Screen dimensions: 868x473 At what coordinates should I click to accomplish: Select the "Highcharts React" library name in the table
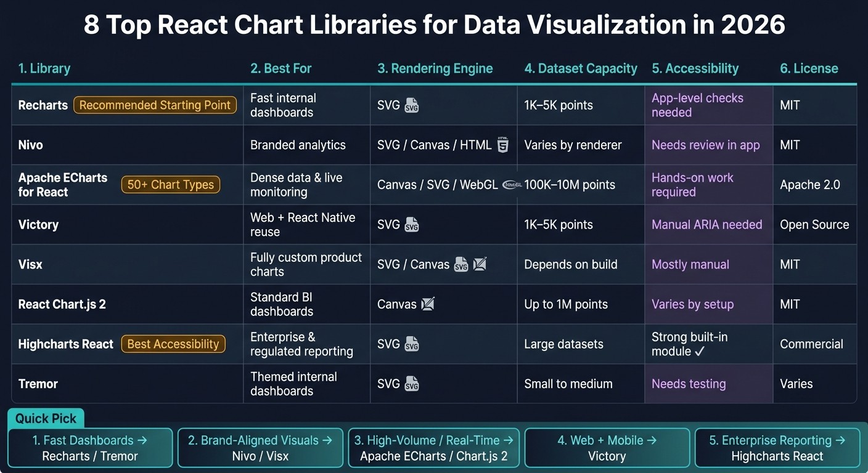[66, 344]
